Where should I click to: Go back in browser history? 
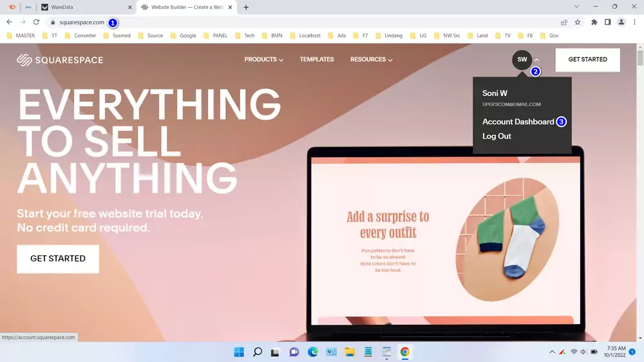pos(10,22)
